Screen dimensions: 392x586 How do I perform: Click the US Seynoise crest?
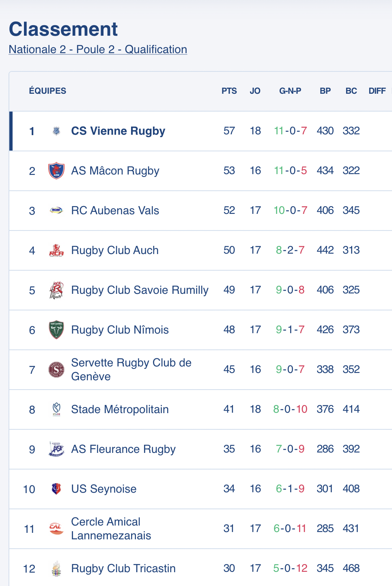(x=56, y=489)
